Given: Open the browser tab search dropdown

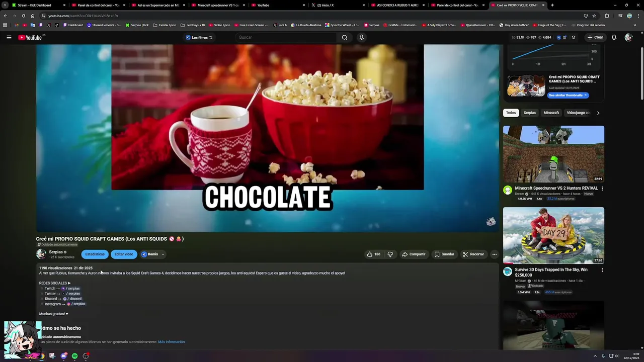Looking at the screenshot, I should pyautogui.click(x=5, y=5).
